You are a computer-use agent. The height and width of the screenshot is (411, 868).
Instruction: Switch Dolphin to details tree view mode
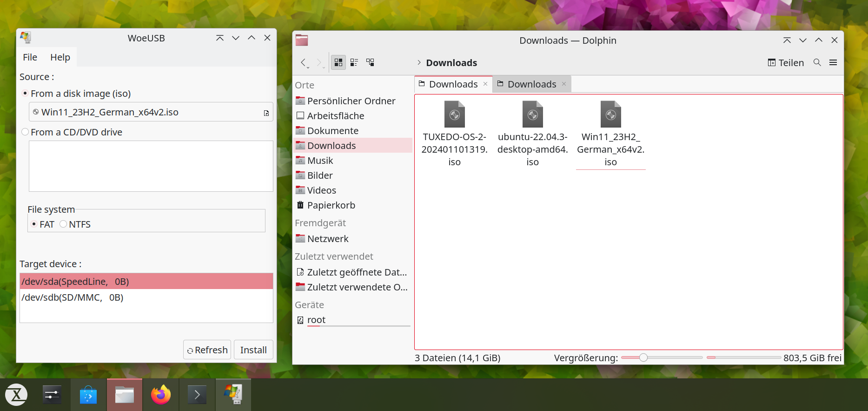[370, 62]
